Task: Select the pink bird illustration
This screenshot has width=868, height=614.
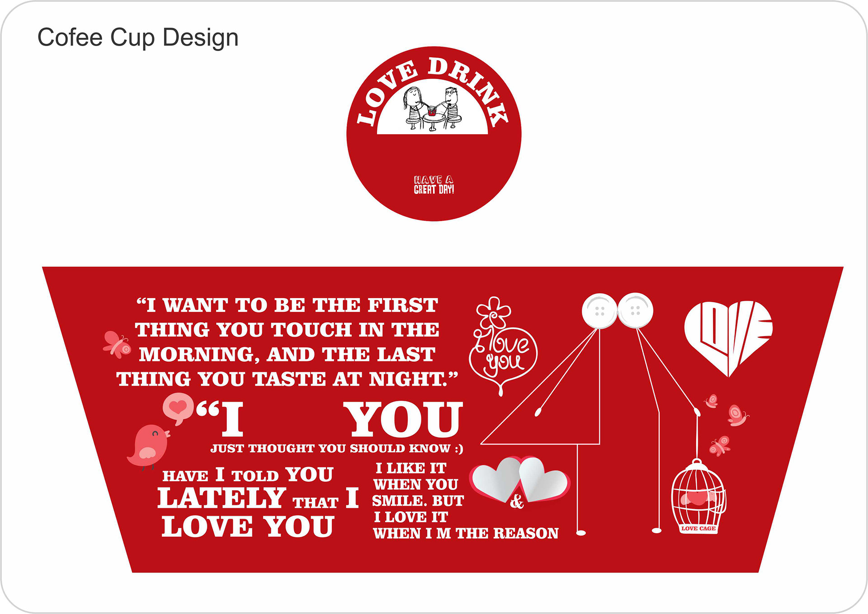Action: (148, 446)
